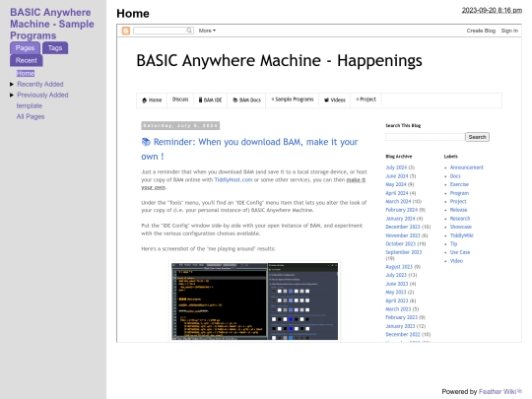Open December 2022 blog archive
532x399 pixels.
point(402,335)
